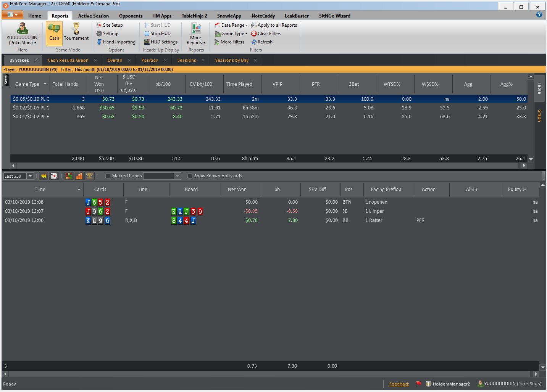Switch to Graph side view
The image size is (547, 392).
click(x=539, y=116)
